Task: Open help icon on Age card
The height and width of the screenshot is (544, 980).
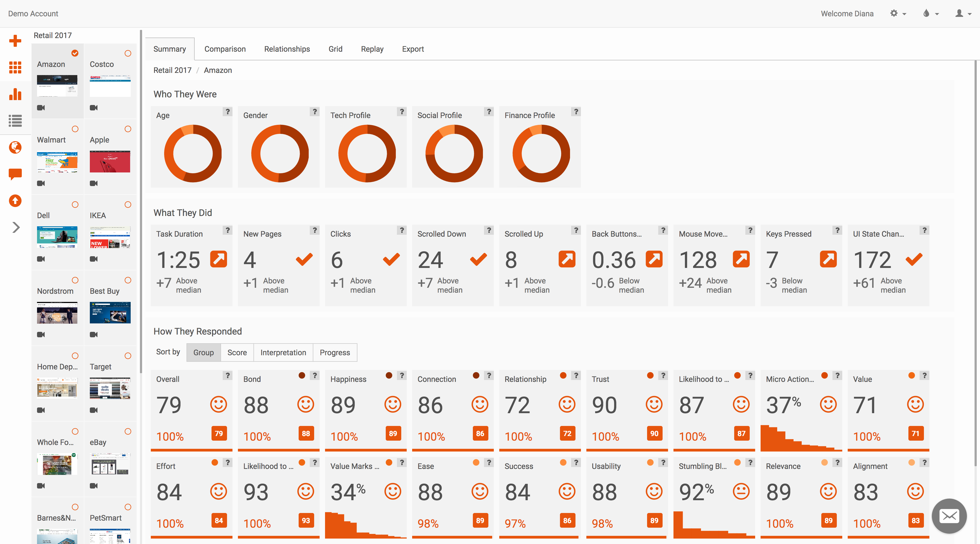Action: pos(228,112)
